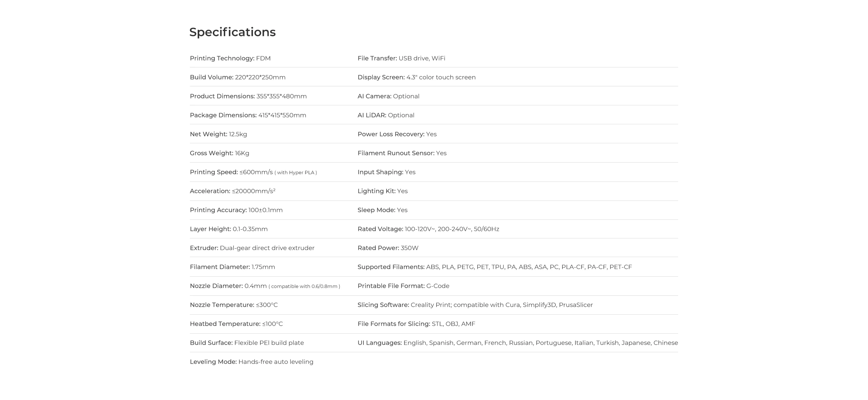Click the Extruder dual-gear direct drive text
This screenshot has width=868, height=400.
pos(252,248)
